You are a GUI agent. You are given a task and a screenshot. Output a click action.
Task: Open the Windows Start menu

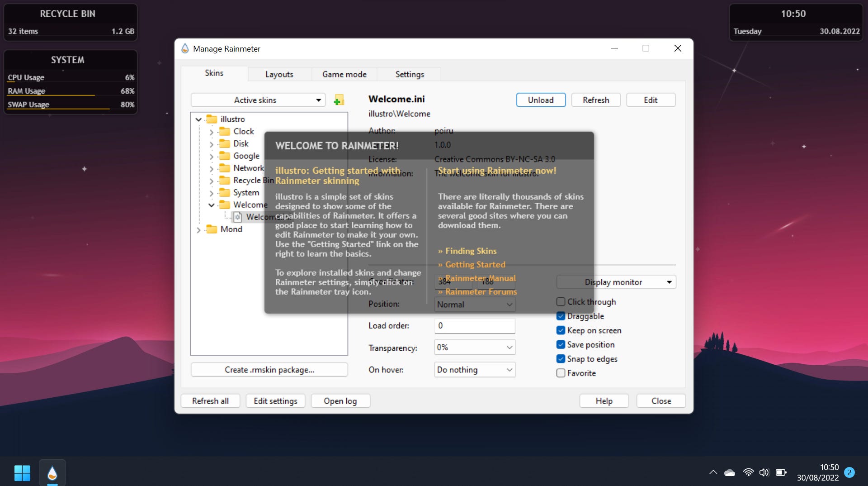22,473
